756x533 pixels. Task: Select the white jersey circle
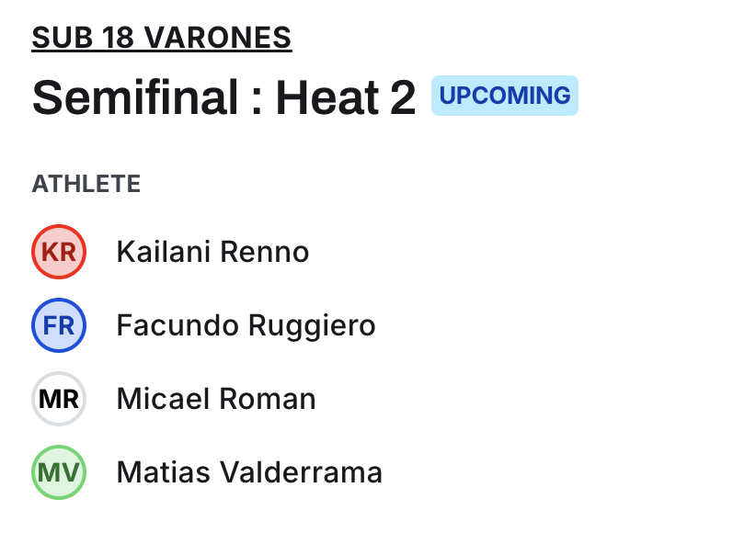59,399
